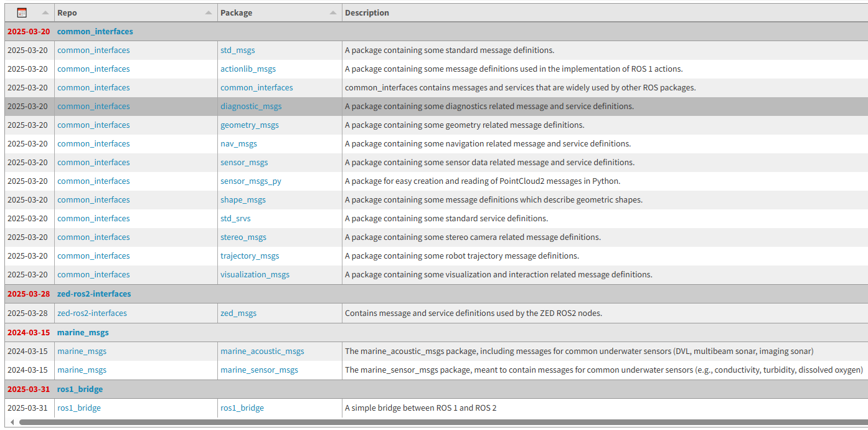Open common_interfaces group header link
The width and height of the screenshot is (868, 430).
[95, 31]
